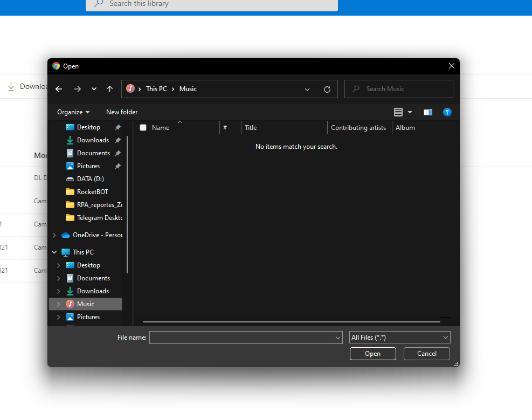The height and width of the screenshot is (420, 532).
Task: Open the Organize menu
Action: pyautogui.click(x=73, y=112)
